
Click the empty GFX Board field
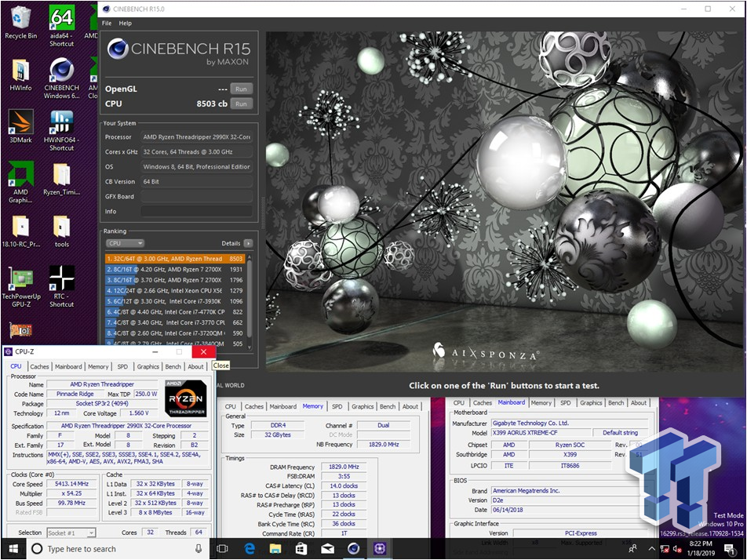click(196, 196)
